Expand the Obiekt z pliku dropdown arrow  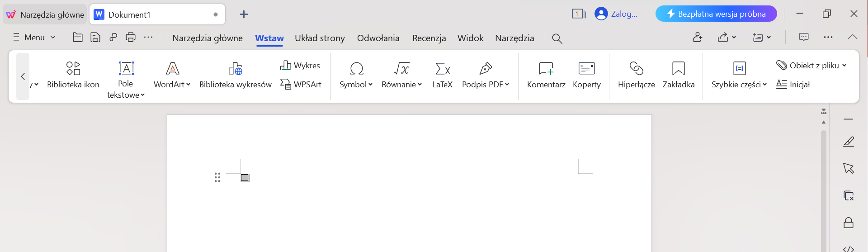pos(844,66)
